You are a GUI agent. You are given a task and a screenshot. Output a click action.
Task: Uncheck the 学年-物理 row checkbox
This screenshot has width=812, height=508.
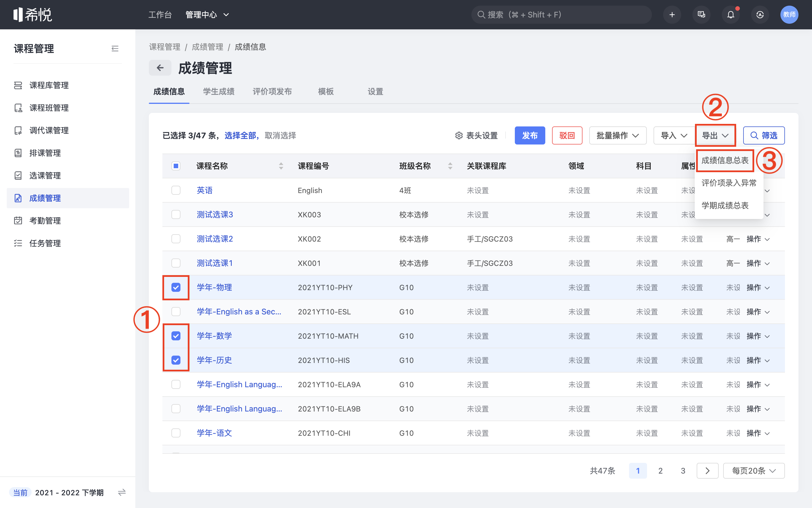click(x=176, y=287)
